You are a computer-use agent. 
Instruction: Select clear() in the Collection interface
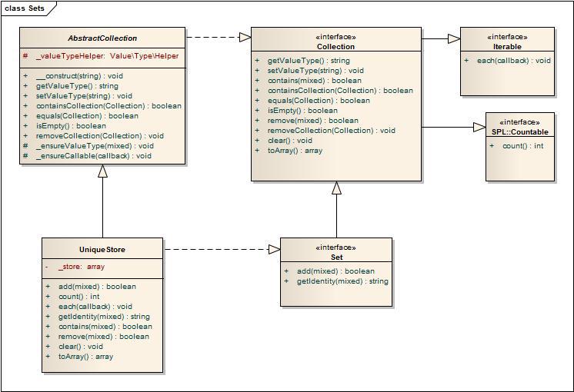point(284,141)
